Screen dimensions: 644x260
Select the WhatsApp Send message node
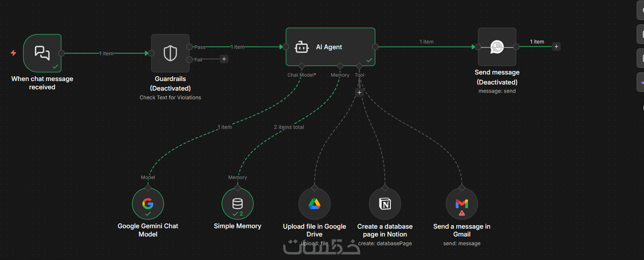(497, 47)
